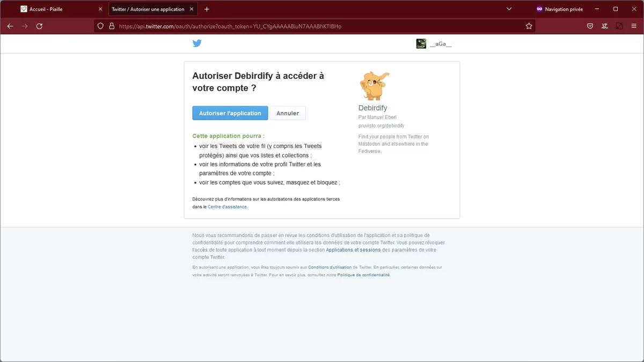Cancel authorization with Annuler
644x362 pixels.
288,113
